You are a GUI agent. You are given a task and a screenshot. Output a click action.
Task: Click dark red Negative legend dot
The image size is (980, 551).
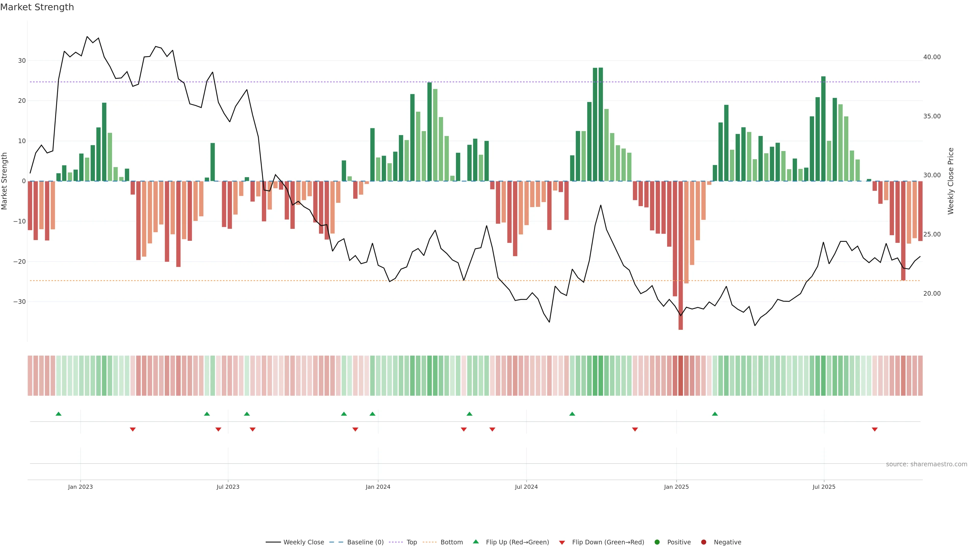tap(703, 542)
